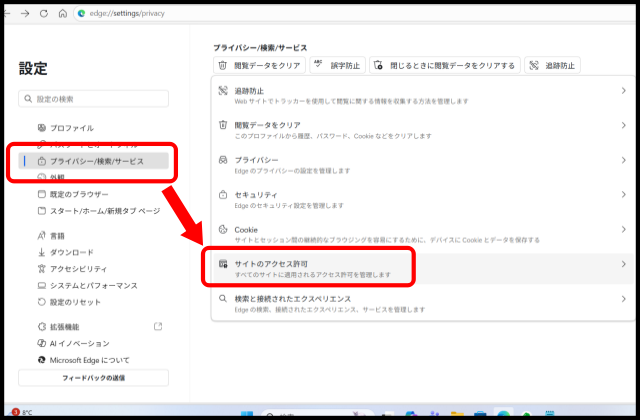Expand 追跡防止 row with its chevron
This screenshot has width=640, height=420.
(623, 91)
